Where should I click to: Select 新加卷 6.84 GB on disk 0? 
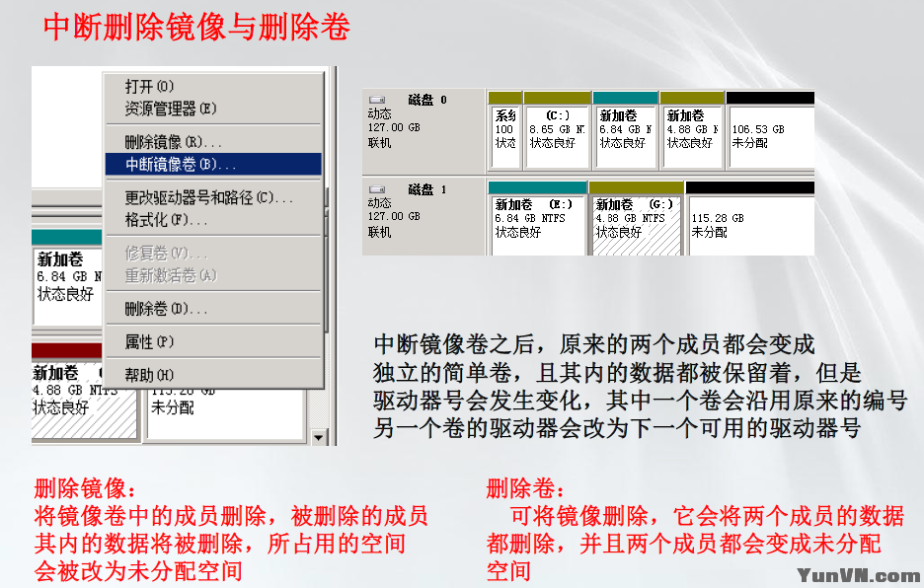tap(625, 137)
